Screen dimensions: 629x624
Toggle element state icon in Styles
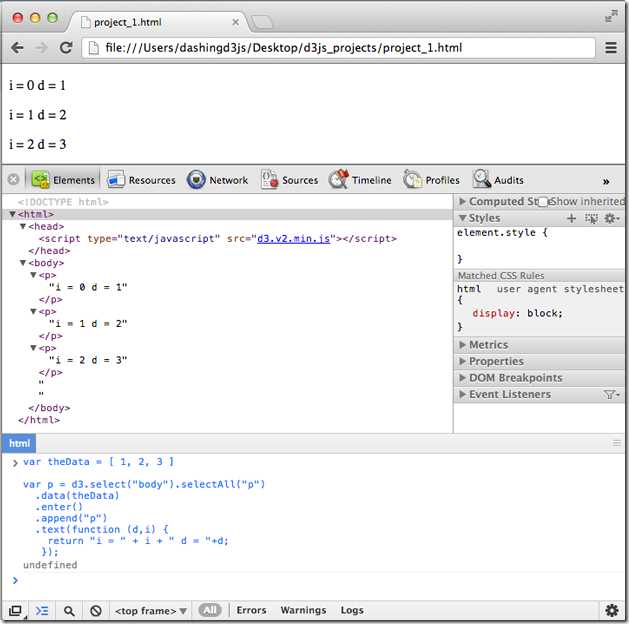click(591, 218)
